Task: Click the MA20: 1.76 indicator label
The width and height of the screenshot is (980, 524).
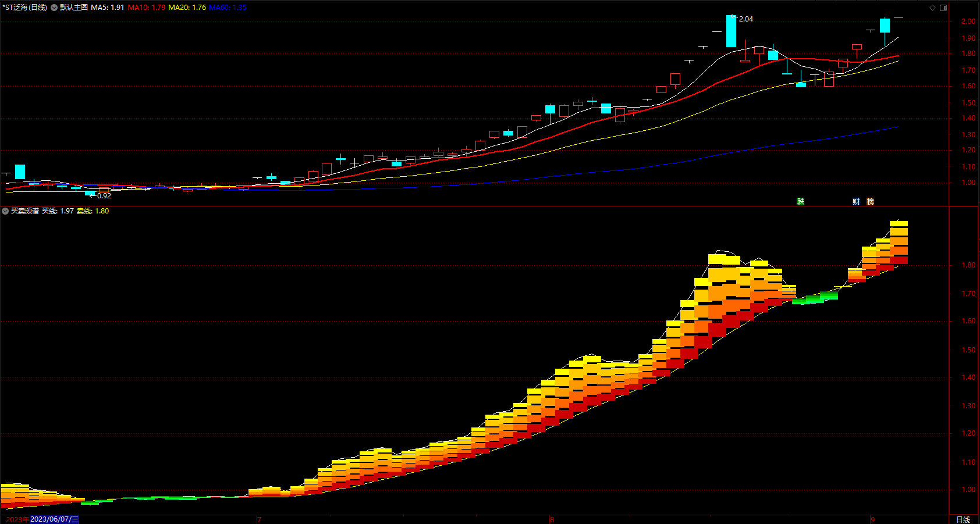Action: [187, 8]
